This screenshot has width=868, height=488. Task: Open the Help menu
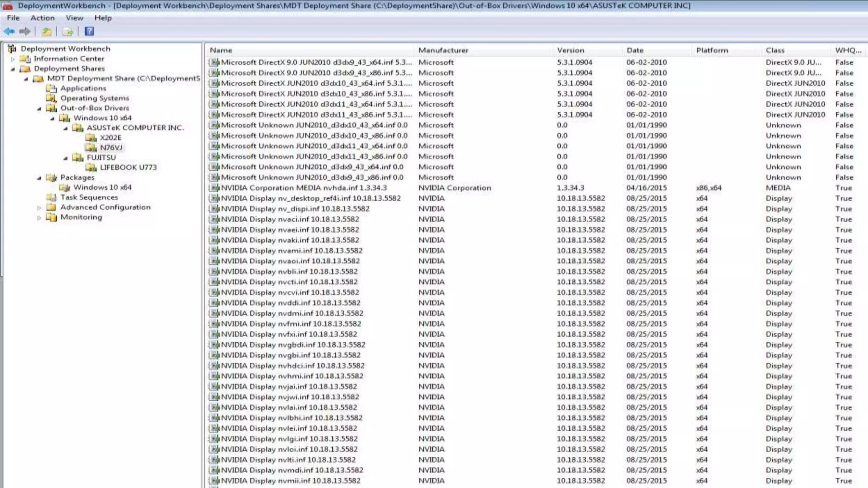pyautogui.click(x=103, y=18)
